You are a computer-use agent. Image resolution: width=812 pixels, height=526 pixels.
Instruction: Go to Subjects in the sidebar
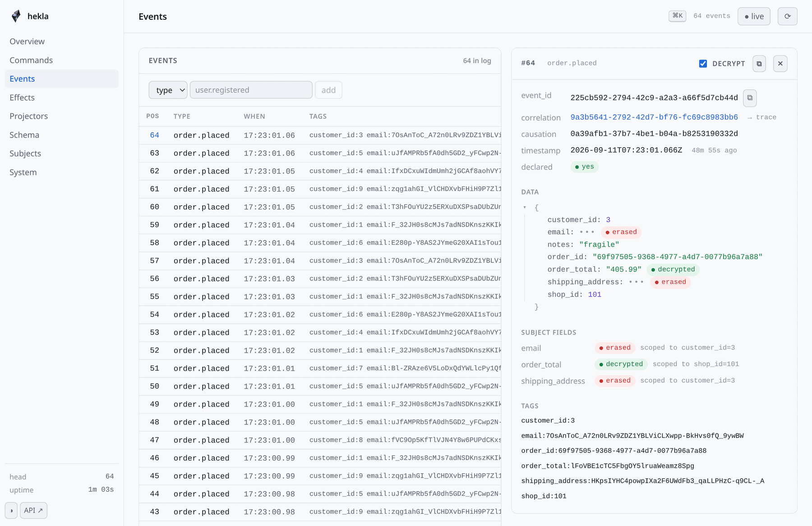62,154
